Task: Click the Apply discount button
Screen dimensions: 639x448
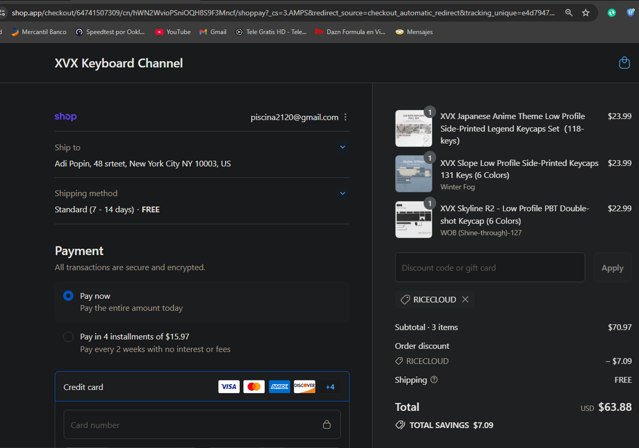Action: [612, 268]
